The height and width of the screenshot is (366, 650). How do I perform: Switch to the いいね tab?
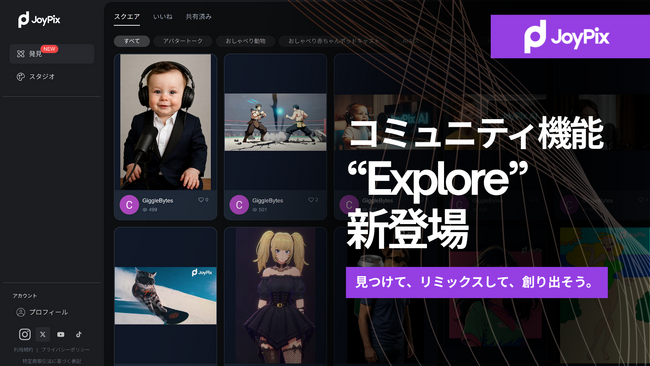click(163, 17)
